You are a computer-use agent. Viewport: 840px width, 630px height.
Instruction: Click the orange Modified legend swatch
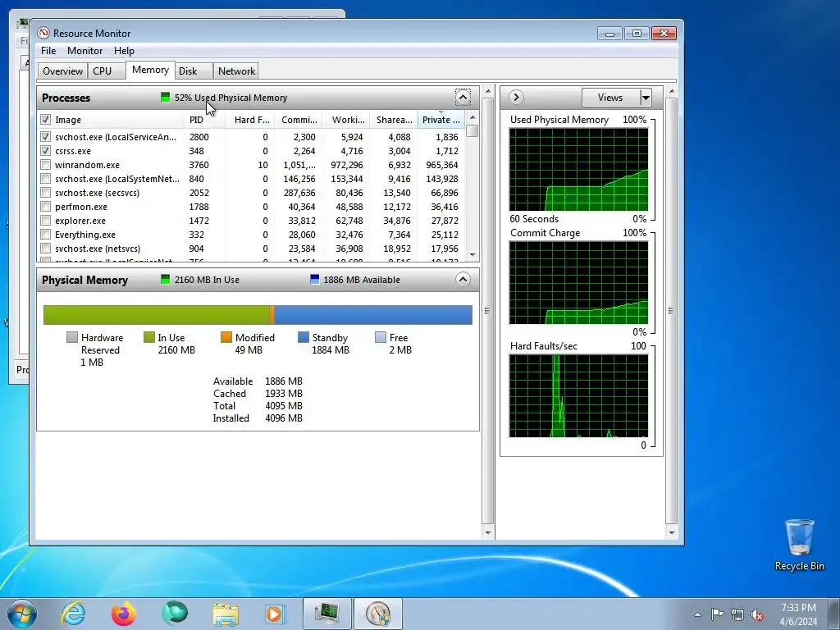[x=226, y=337]
